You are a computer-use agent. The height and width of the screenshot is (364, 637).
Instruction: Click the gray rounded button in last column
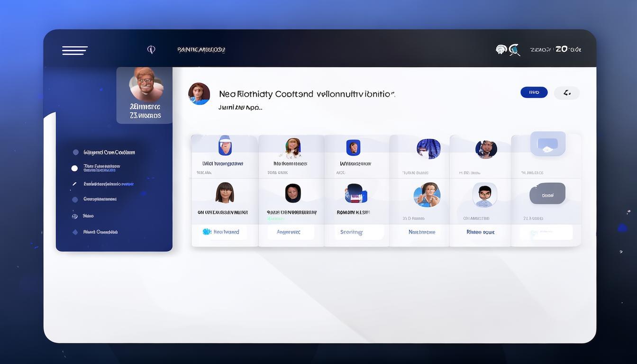point(547,194)
